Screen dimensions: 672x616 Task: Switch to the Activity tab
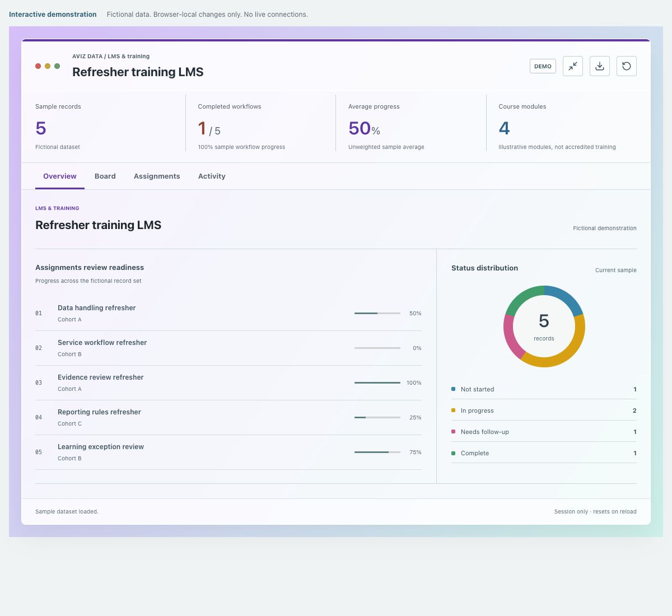tap(212, 176)
